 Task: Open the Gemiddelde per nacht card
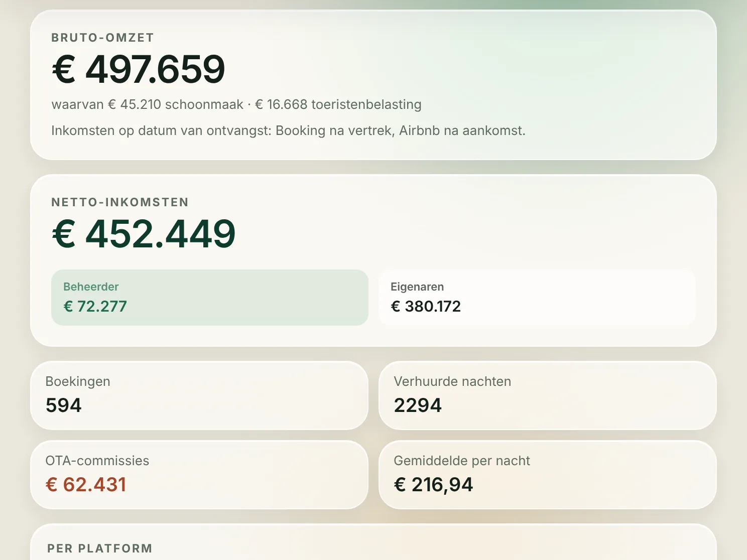click(548, 475)
